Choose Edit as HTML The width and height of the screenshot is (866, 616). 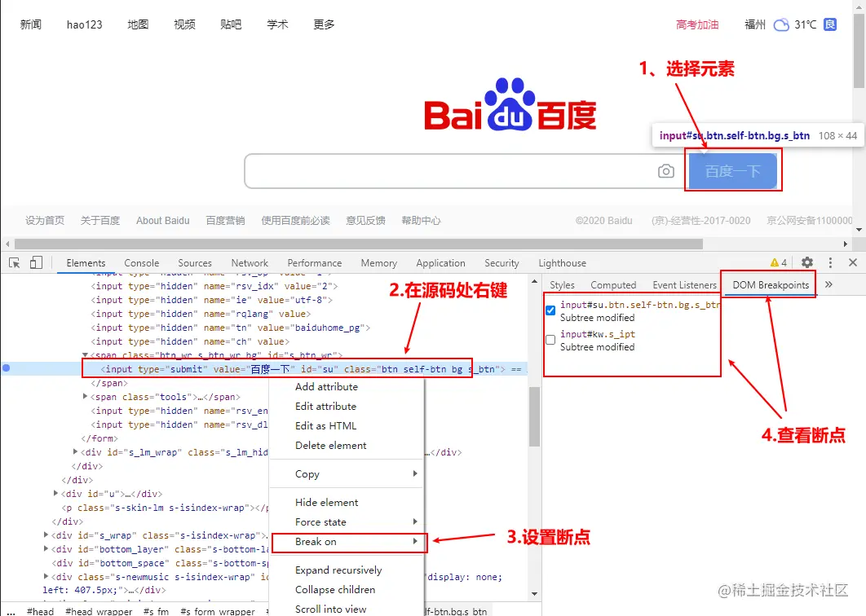326,426
